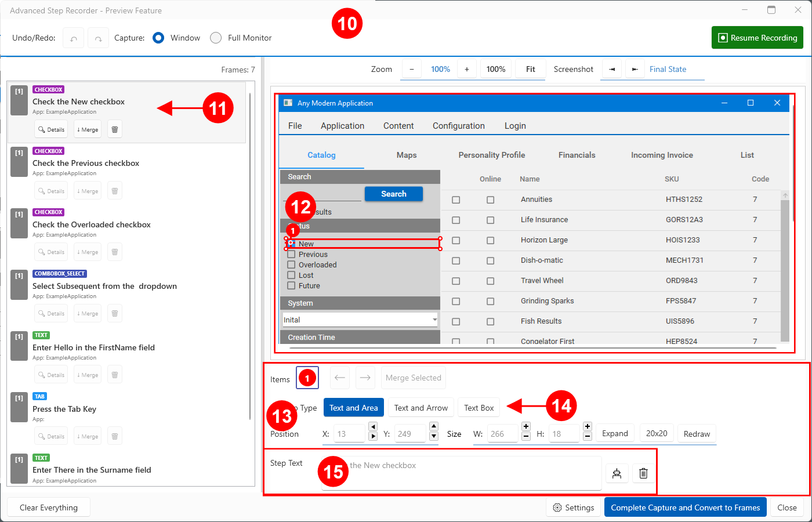Click the Resume Recording button
Screen dimensions: 812x522
[x=757, y=38]
